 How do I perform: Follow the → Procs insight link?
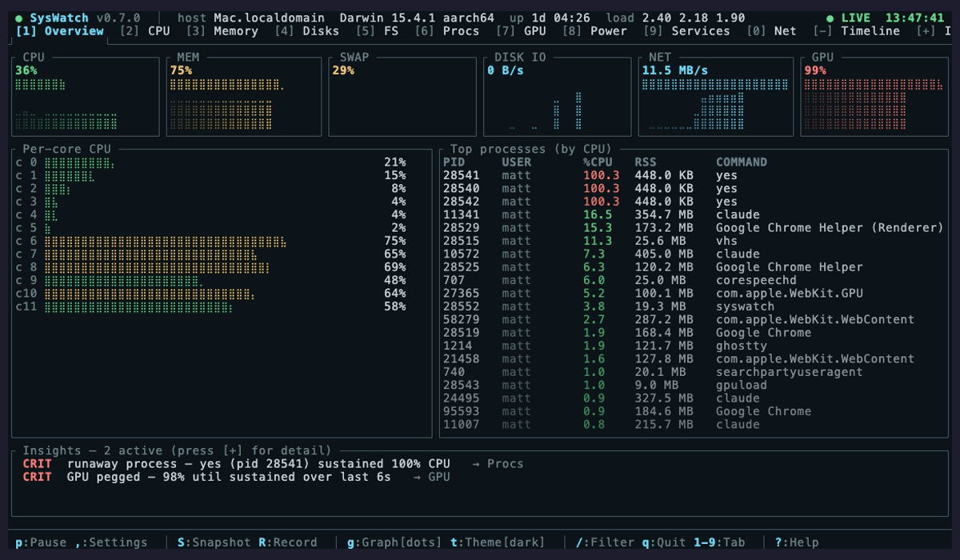pyautogui.click(x=498, y=464)
